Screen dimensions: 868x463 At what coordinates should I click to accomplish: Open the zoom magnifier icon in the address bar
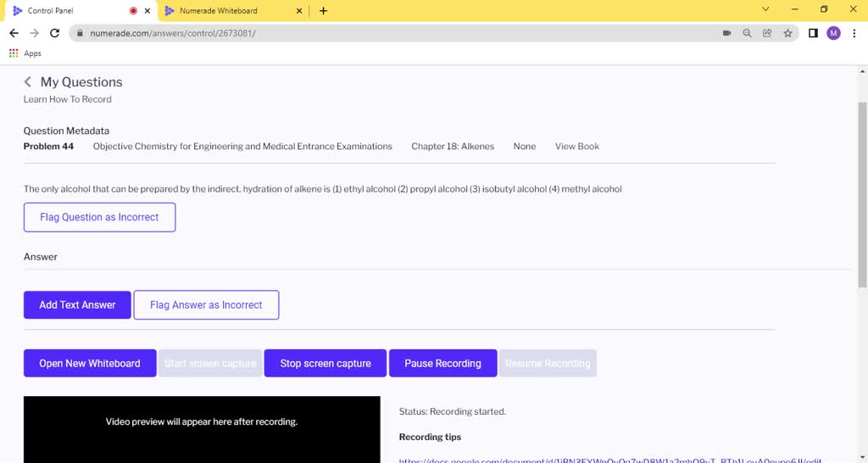(x=747, y=33)
